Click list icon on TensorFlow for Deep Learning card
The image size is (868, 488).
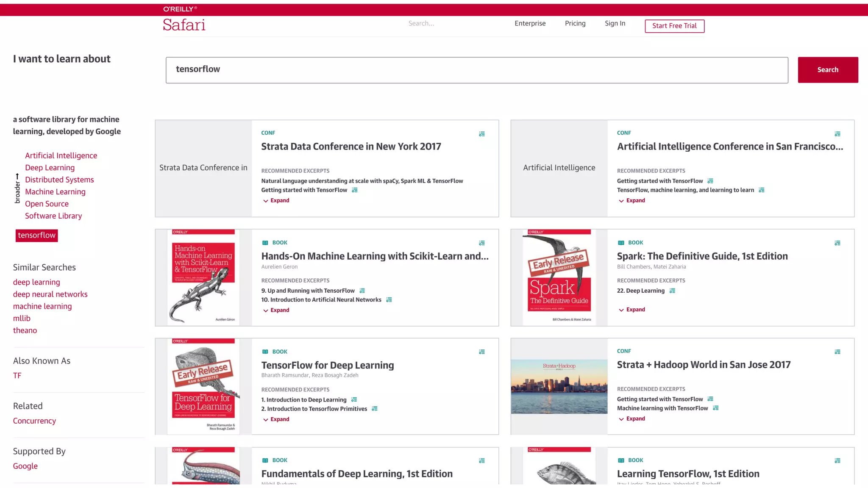tap(482, 352)
